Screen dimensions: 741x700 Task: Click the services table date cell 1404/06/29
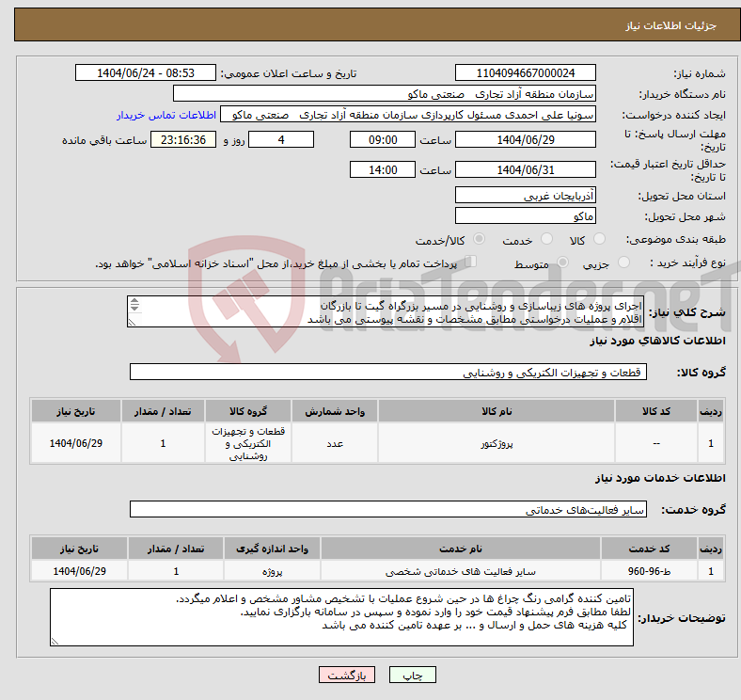(79, 571)
